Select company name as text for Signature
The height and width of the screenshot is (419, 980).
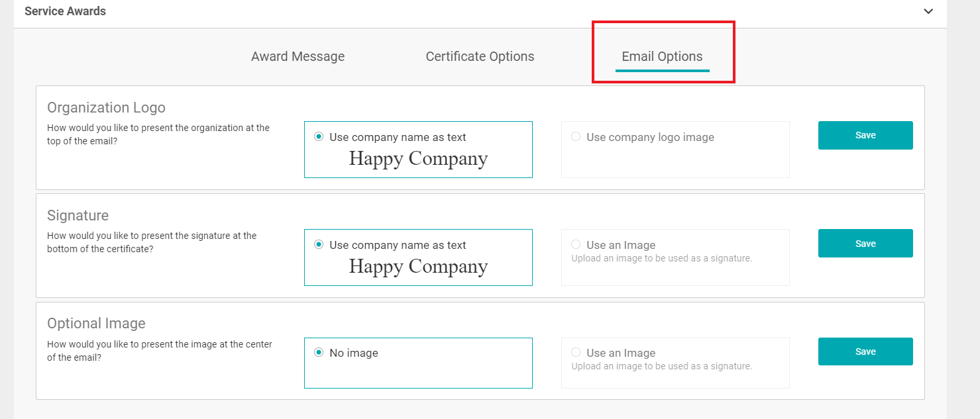(319, 245)
